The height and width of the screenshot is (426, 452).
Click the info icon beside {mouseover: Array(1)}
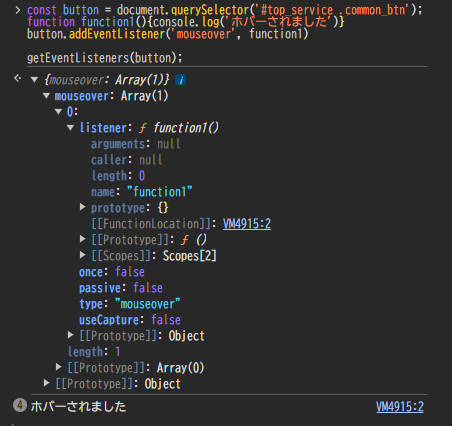[x=181, y=80]
